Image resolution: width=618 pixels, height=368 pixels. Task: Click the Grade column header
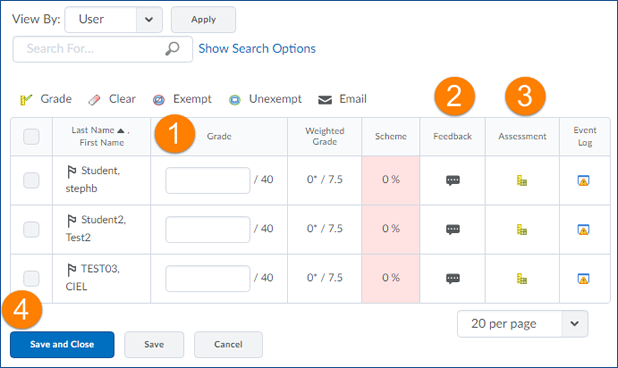[219, 136]
